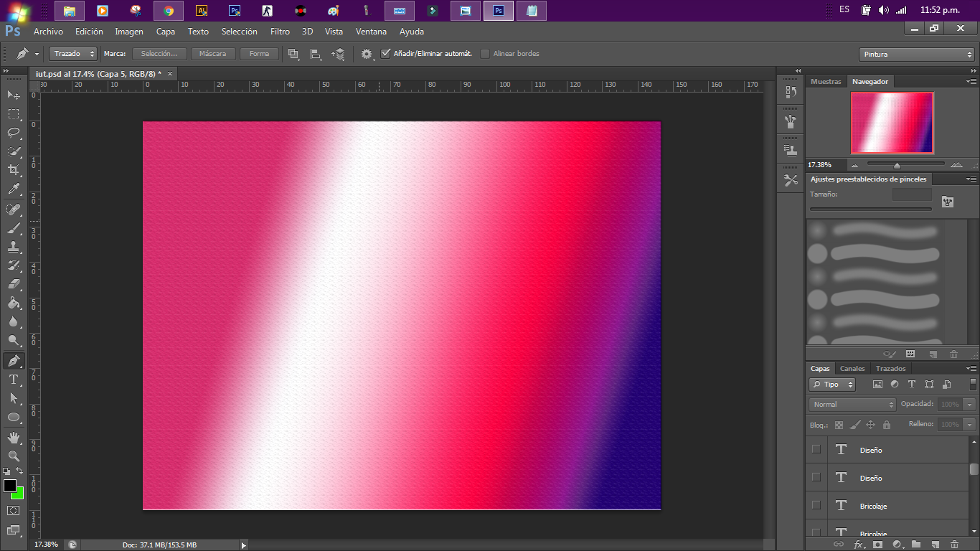Image resolution: width=980 pixels, height=551 pixels.
Task: Select the Blur tool
Action: pyautogui.click(x=14, y=321)
